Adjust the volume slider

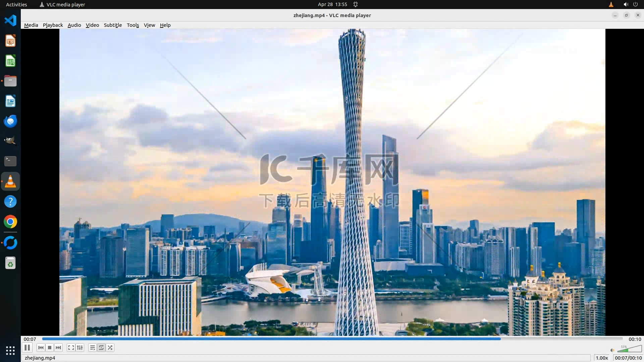click(x=630, y=350)
